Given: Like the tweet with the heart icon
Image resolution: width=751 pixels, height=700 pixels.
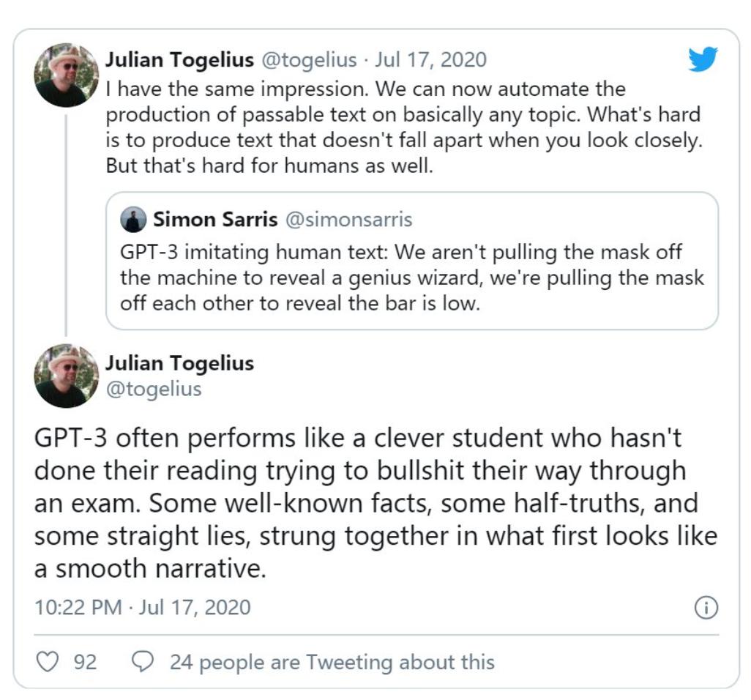Looking at the screenshot, I should [x=48, y=662].
